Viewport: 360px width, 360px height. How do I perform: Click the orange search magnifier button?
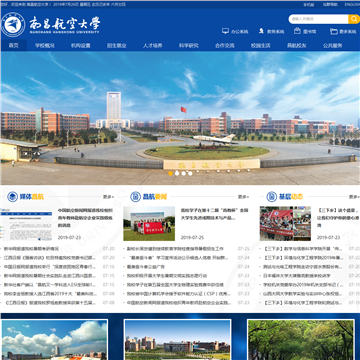(354, 19)
